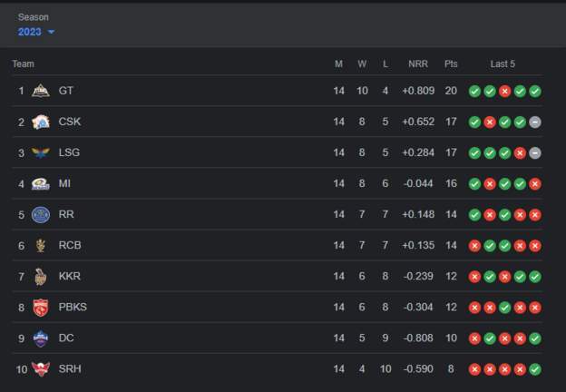Click the CSK lion logo
The image size is (566, 392).
41,122
